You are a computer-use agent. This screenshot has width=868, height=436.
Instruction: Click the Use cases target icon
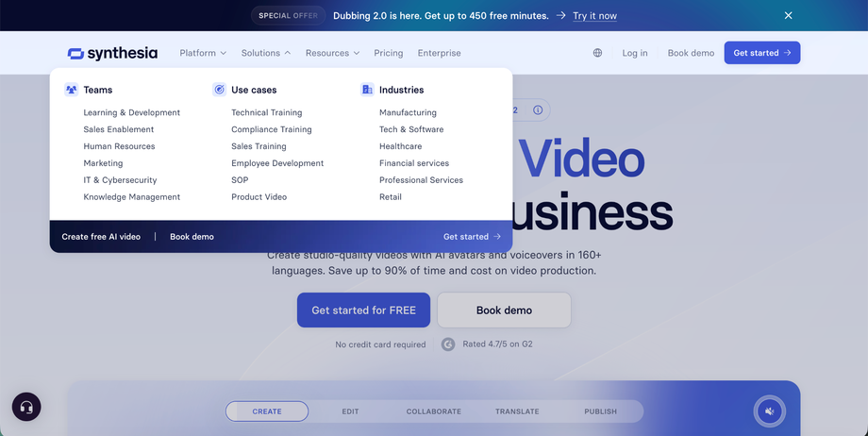tap(219, 90)
